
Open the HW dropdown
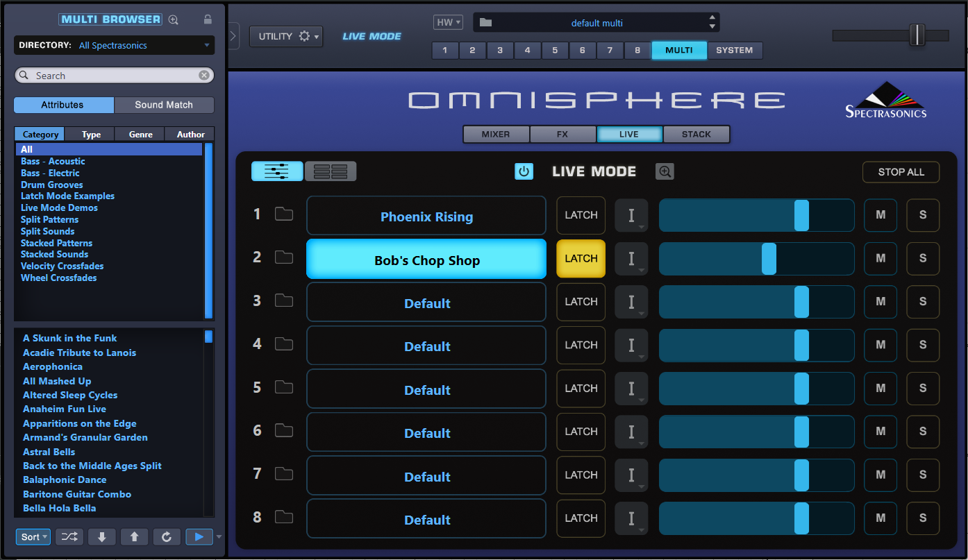pyautogui.click(x=449, y=22)
